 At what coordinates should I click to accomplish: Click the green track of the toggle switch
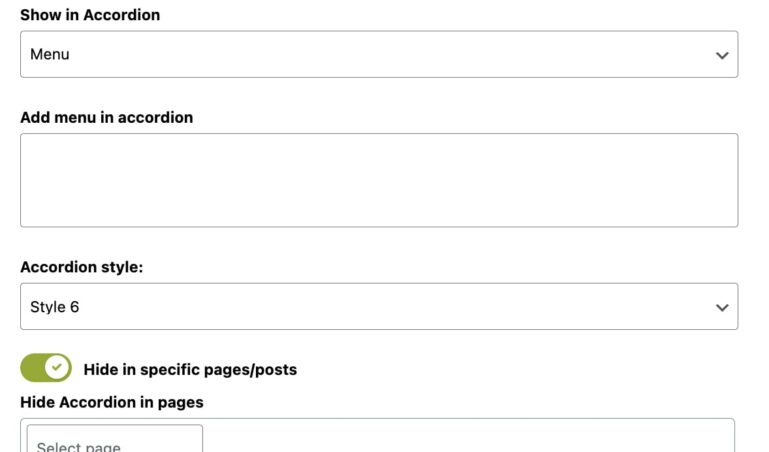click(32, 368)
